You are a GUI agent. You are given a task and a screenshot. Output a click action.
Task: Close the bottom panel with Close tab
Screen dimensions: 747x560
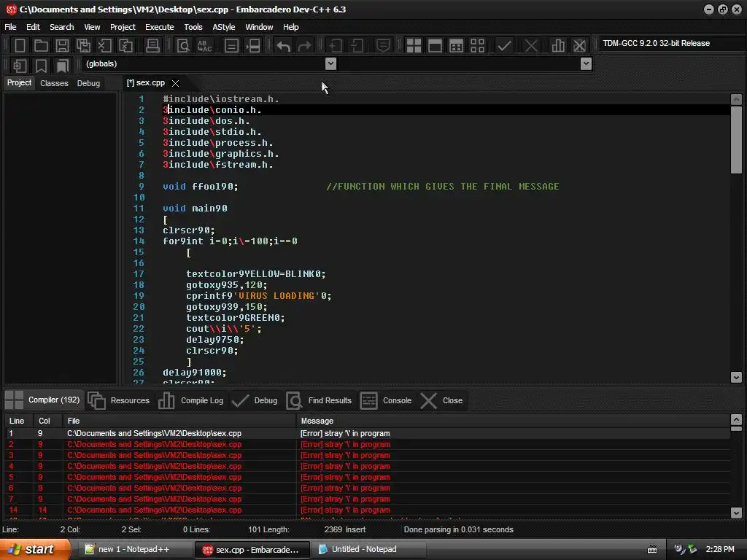[x=441, y=400]
